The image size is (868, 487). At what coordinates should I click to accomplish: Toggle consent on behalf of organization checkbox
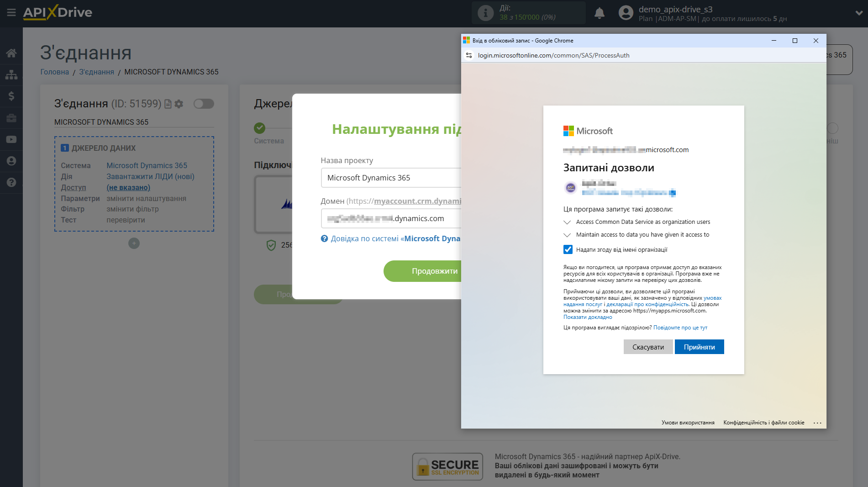(568, 249)
